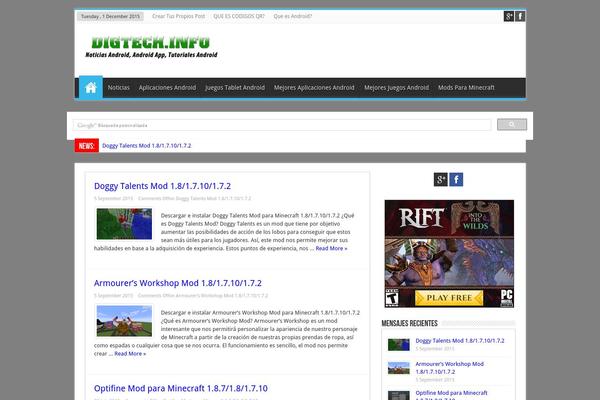
Task: Open Juegos Tablet Android menu item
Action: [235, 88]
